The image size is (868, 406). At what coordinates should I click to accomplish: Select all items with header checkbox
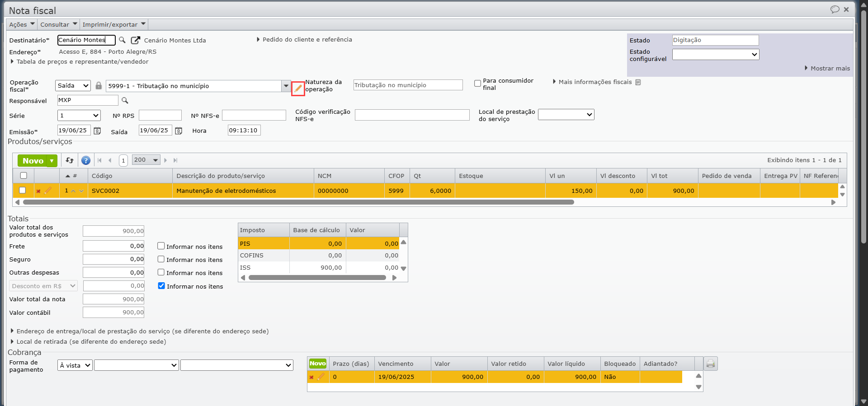pyautogui.click(x=24, y=176)
